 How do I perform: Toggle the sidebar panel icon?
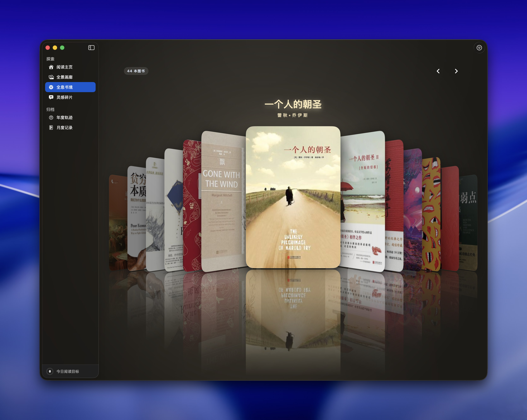pos(91,48)
